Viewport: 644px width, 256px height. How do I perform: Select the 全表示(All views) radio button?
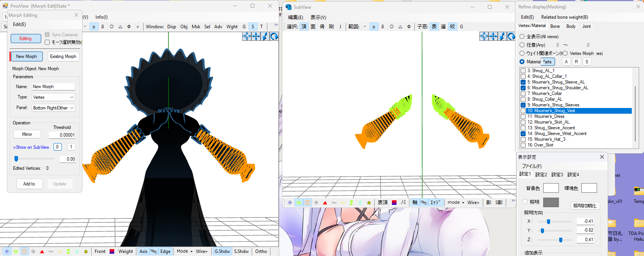(522, 37)
